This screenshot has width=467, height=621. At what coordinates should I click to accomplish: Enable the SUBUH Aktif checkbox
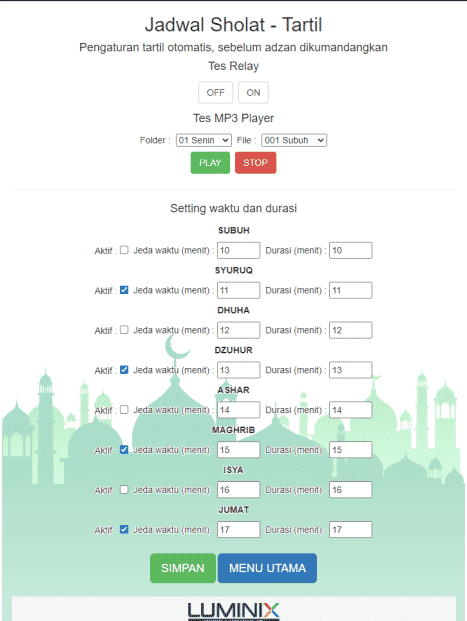click(124, 250)
